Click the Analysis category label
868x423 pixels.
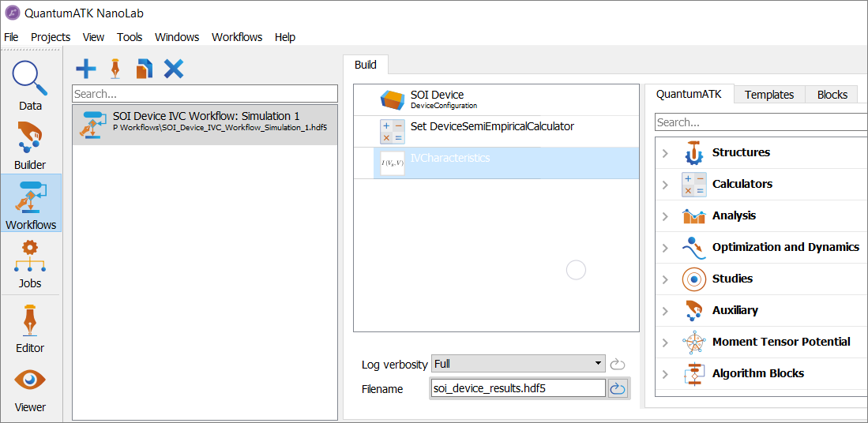point(734,215)
